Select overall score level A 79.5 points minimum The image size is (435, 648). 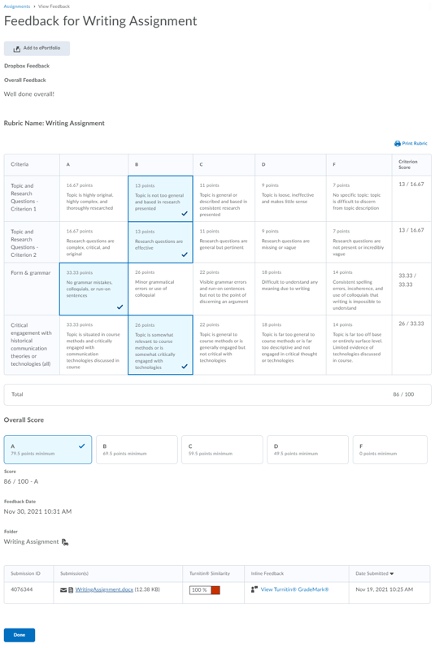pyautogui.click(x=48, y=450)
